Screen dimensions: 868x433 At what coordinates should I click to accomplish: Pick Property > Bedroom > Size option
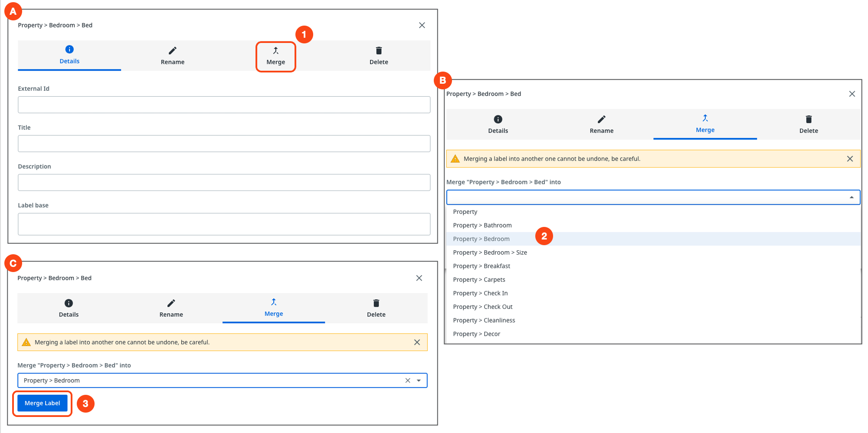tap(653, 253)
